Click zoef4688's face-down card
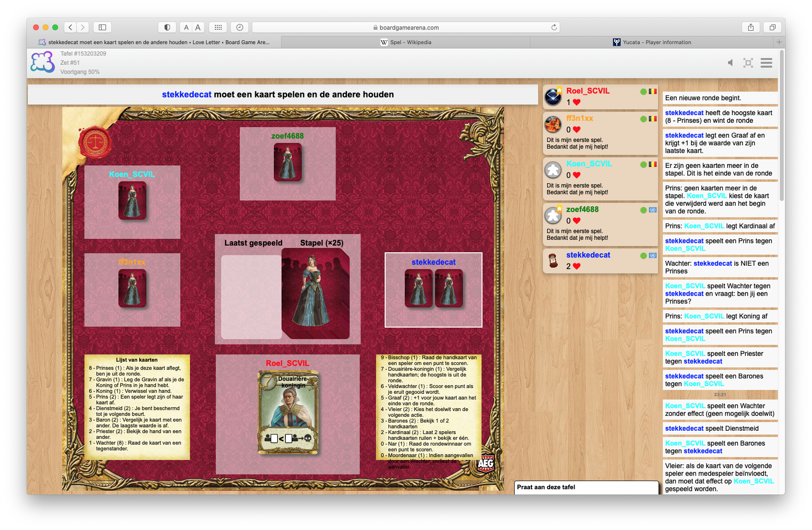Viewport: 812px width, 530px height. [288, 162]
